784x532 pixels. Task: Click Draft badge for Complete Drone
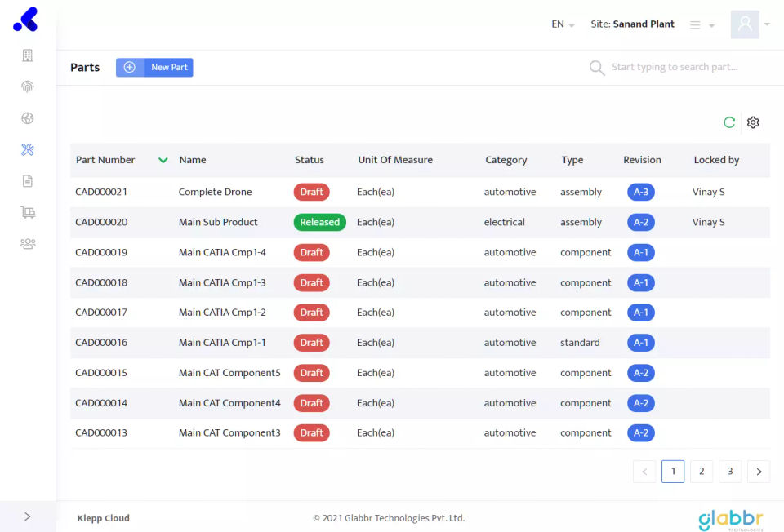[x=311, y=192]
